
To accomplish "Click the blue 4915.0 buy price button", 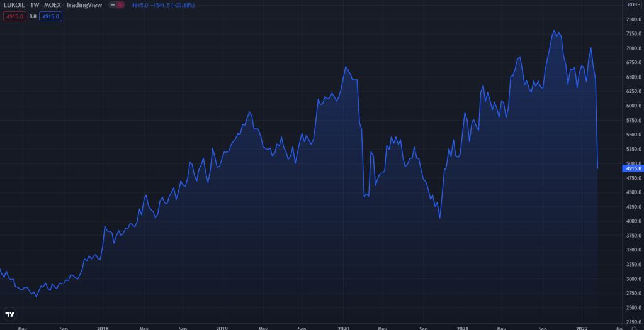I will pos(51,16).
